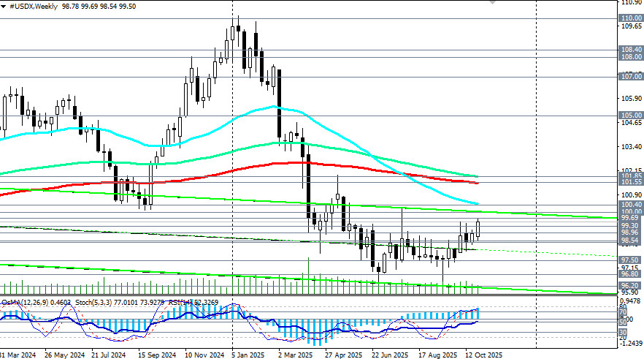Select the 99.69 price level label
The height and width of the screenshot is (359, 644).
click(631, 218)
